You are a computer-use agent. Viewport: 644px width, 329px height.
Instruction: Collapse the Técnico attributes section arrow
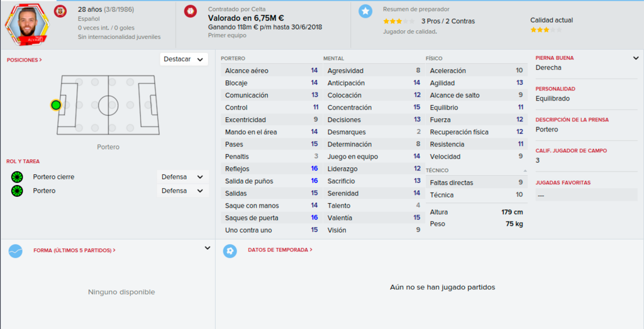(x=525, y=170)
